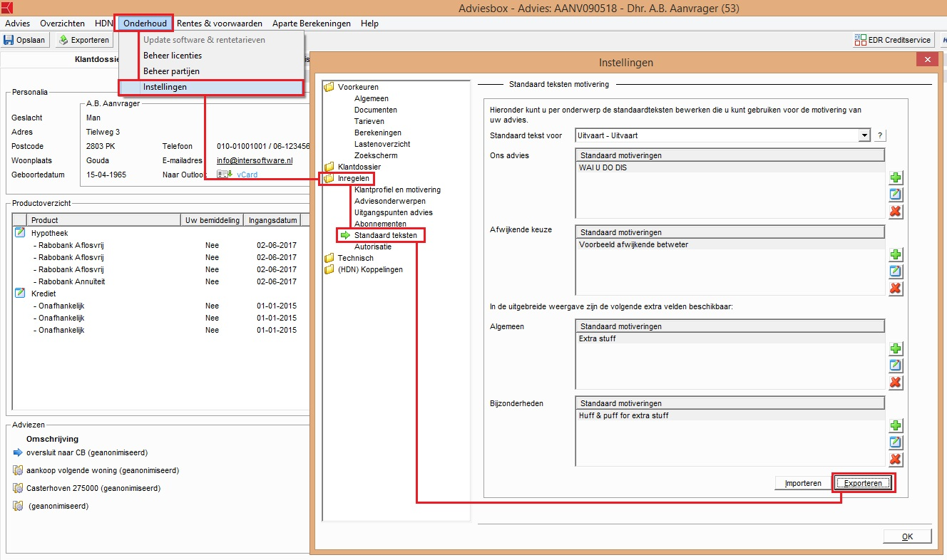Click the Exporteren button in Instellingen dialog
Image resolution: width=947 pixels, height=560 pixels.
tap(864, 483)
